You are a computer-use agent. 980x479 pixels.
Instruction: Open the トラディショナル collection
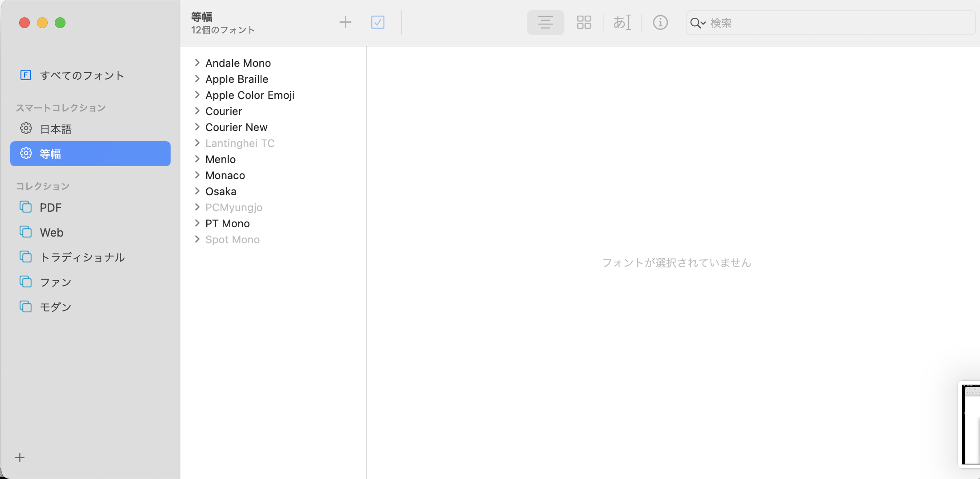(x=82, y=258)
